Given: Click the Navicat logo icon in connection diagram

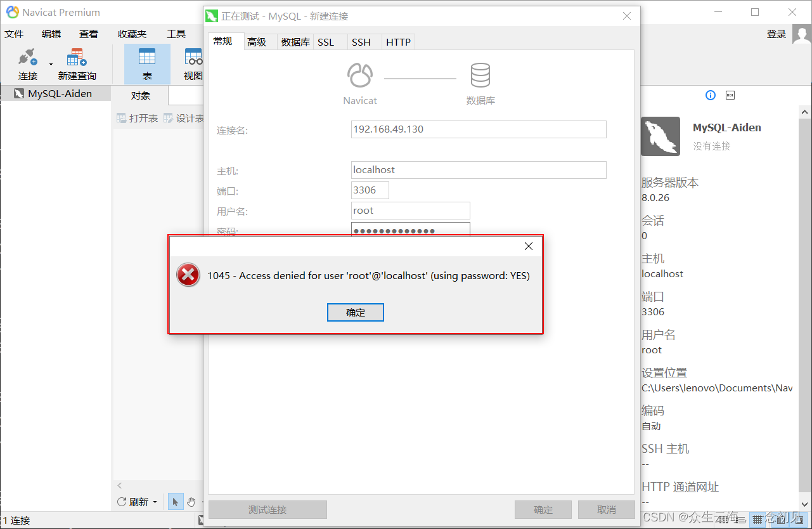Looking at the screenshot, I should 360,76.
